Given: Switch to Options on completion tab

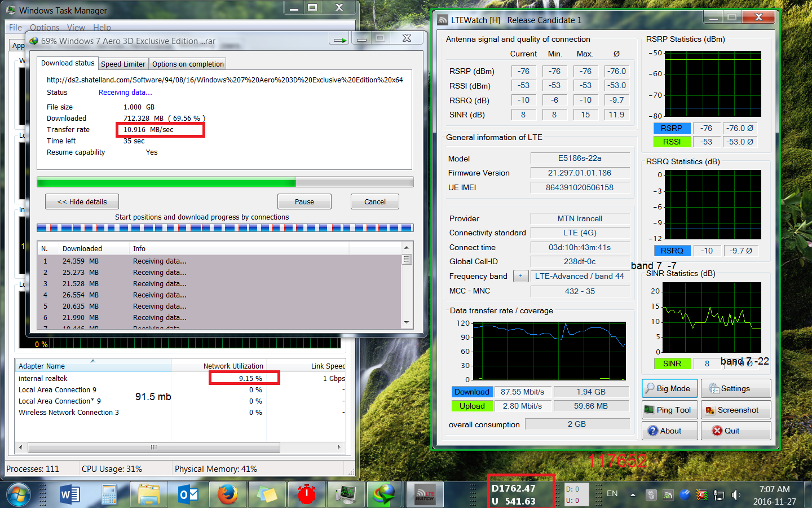Looking at the screenshot, I should tap(188, 64).
